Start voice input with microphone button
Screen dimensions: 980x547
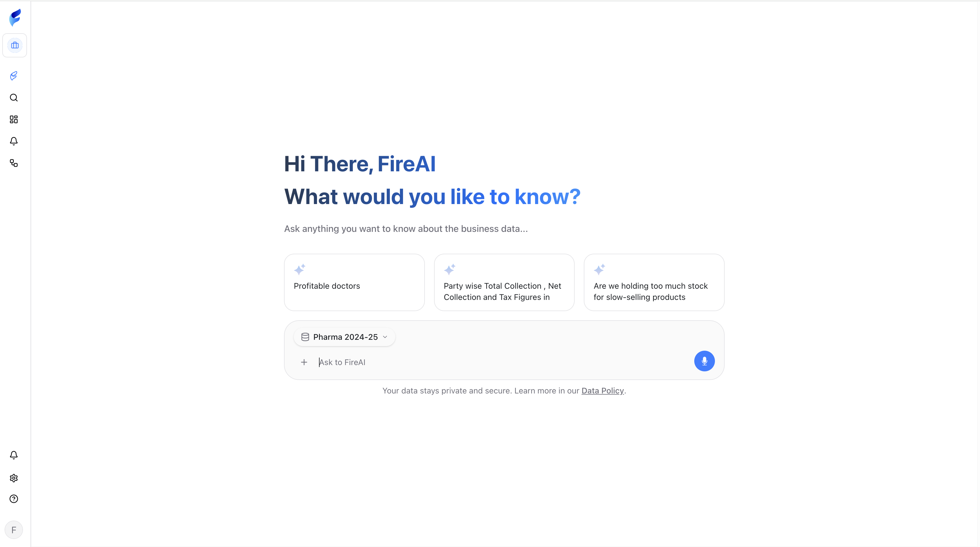(704, 361)
